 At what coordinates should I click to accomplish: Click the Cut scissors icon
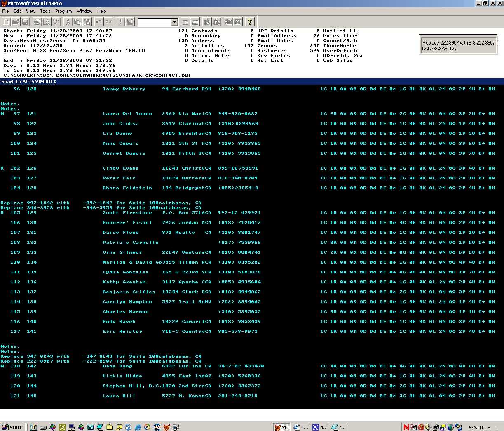click(68, 22)
